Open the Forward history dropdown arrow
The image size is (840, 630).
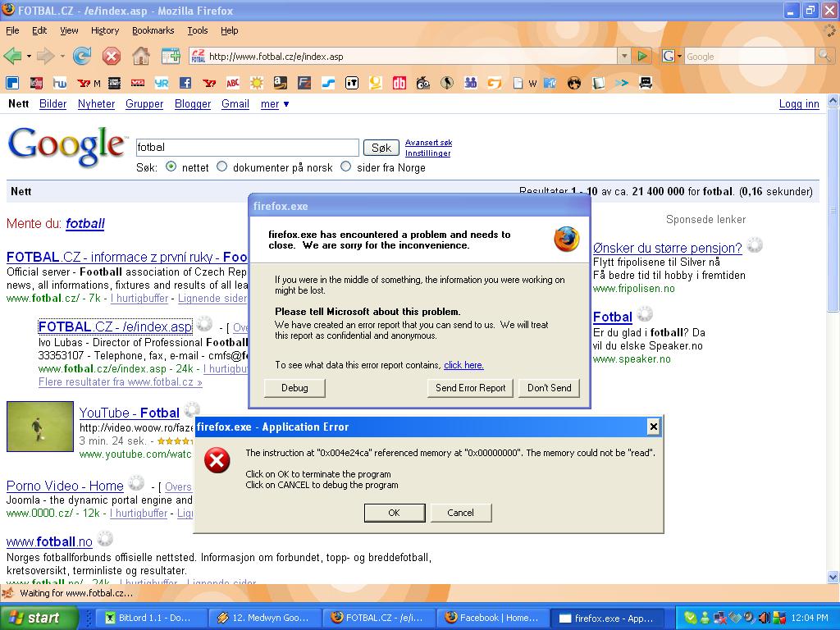click(x=62, y=56)
